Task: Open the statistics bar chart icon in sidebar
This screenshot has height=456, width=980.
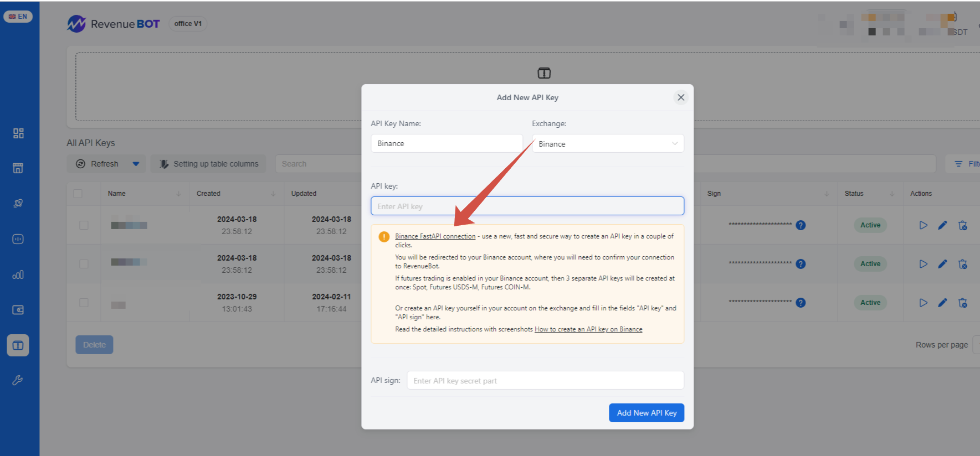Action: [18, 274]
